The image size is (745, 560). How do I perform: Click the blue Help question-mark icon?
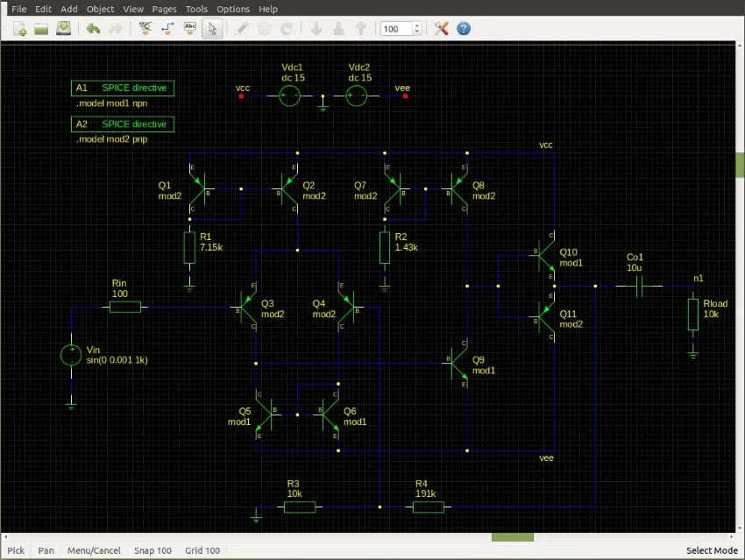tap(464, 29)
